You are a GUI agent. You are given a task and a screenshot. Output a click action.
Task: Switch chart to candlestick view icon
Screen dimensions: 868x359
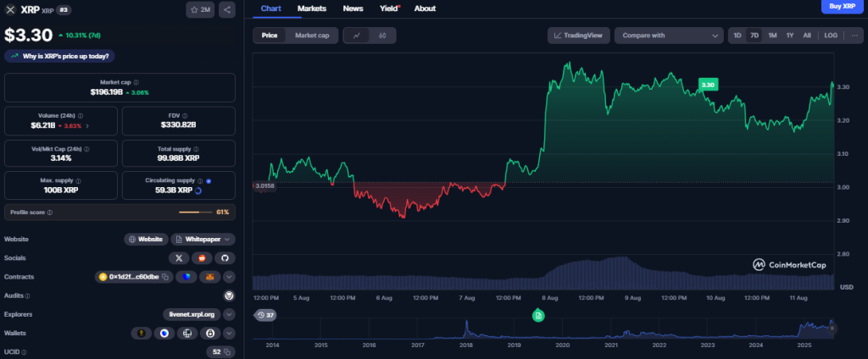coord(382,36)
